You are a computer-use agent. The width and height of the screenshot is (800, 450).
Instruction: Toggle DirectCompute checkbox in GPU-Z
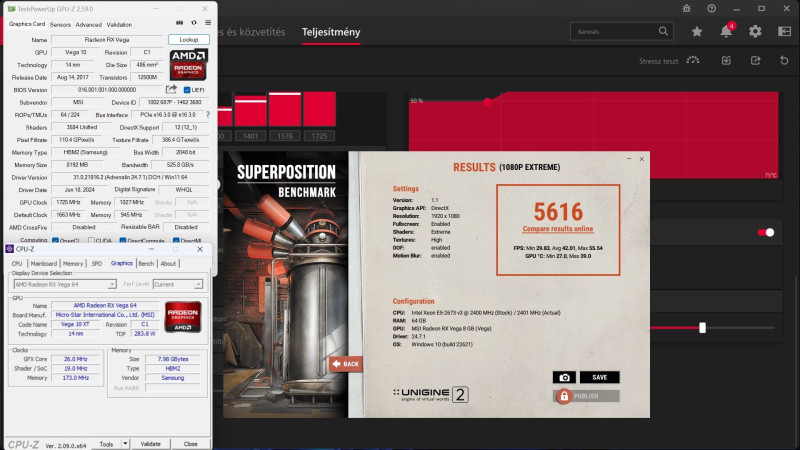122,240
